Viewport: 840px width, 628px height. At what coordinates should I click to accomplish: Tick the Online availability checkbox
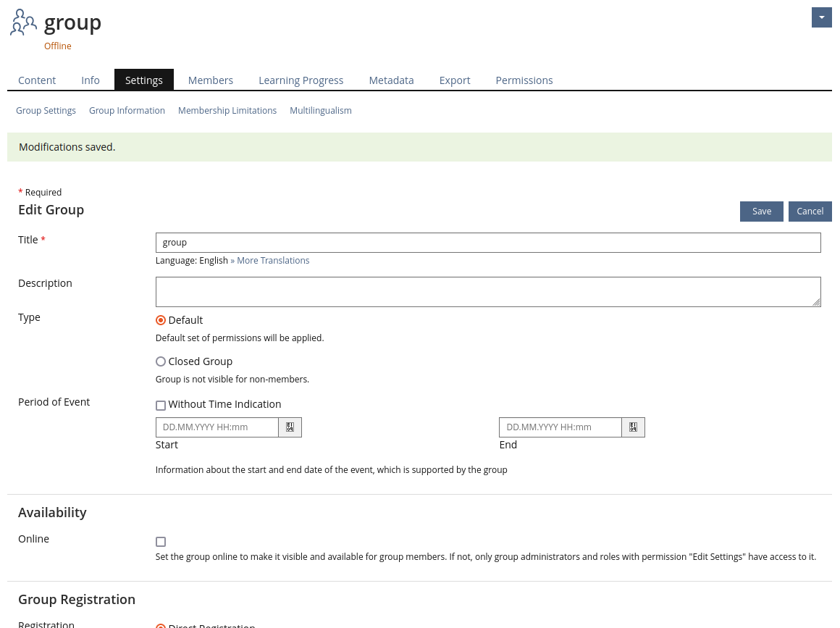point(161,542)
